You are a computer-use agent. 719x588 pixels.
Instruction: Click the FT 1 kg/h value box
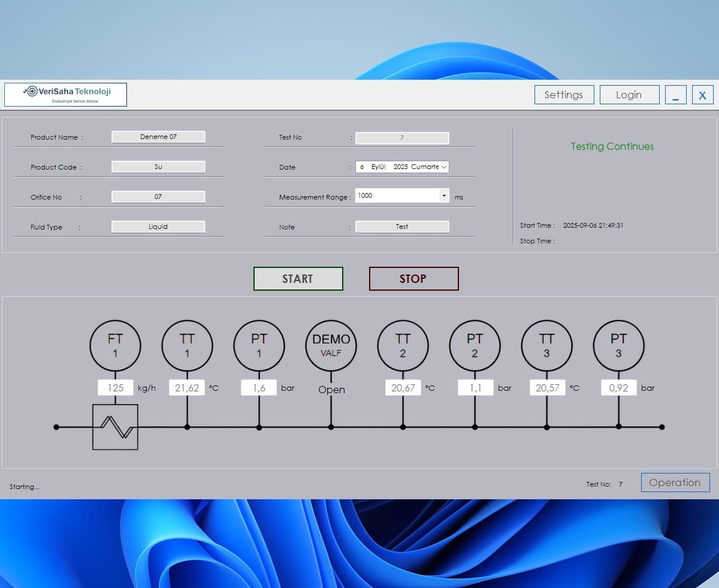(x=116, y=388)
